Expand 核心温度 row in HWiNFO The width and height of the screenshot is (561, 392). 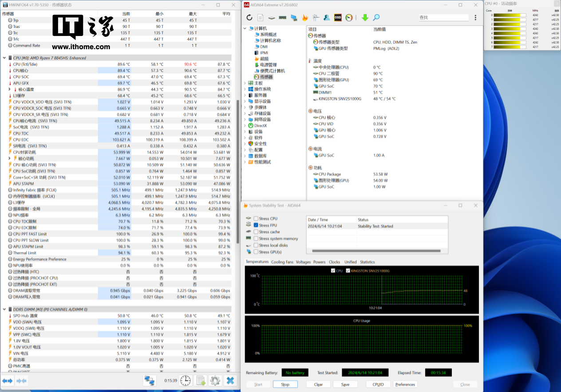coord(10,89)
